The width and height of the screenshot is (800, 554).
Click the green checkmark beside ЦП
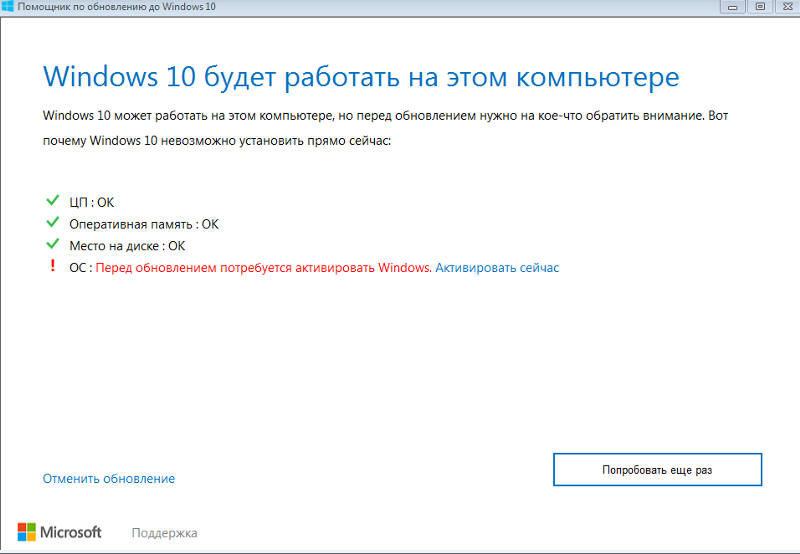pyautogui.click(x=52, y=202)
